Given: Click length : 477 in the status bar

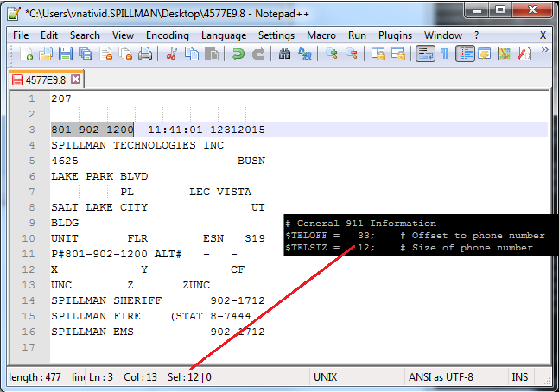Looking at the screenshot, I should click(x=35, y=377).
